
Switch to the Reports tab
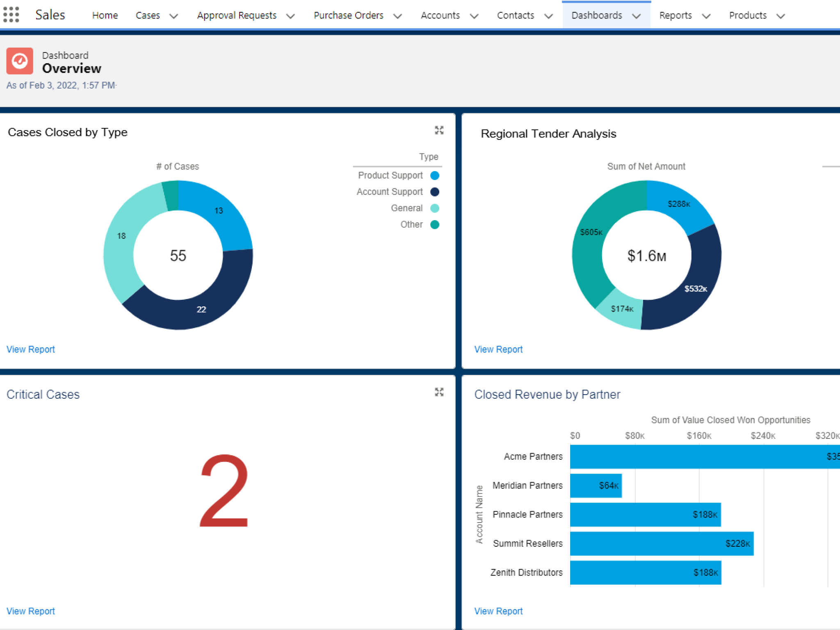tap(675, 16)
